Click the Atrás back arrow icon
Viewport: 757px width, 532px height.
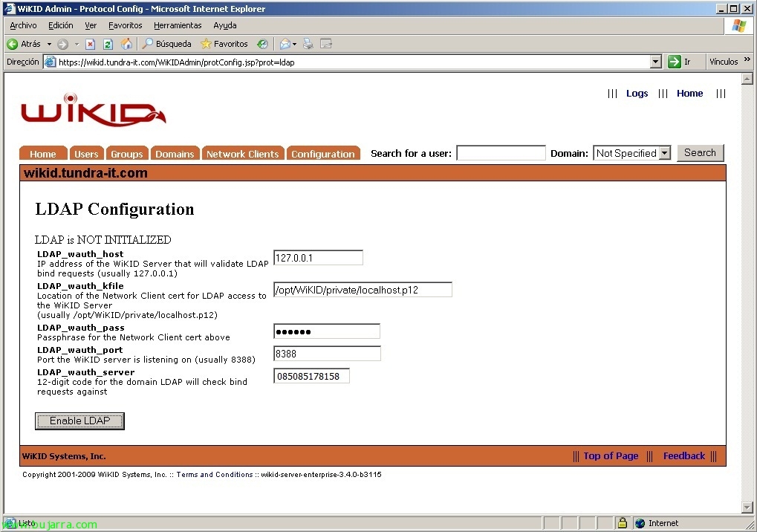pyautogui.click(x=13, y=44)
